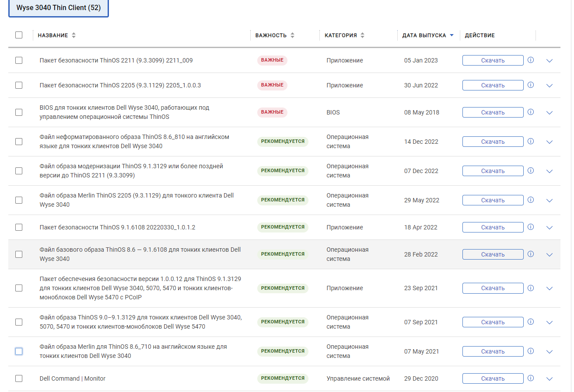
Task: Check the Dell Command | Monitor row
Action: coord(19,378)
